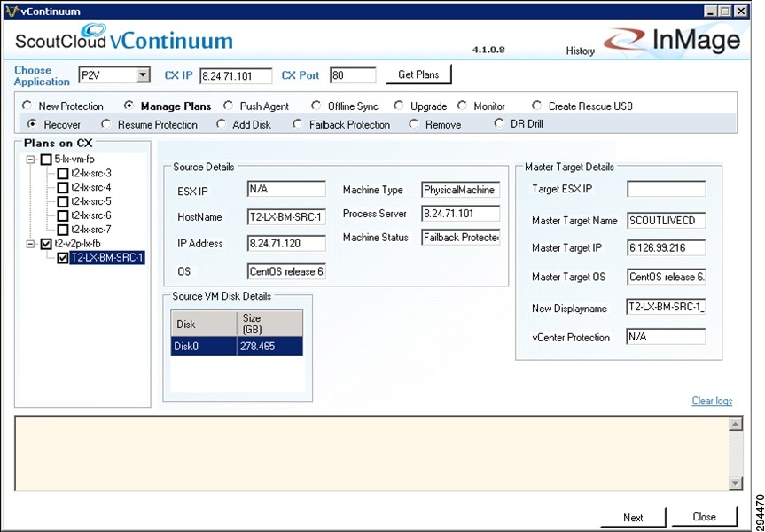
Task: Minimize the vContinuum window
Action: click(x=710, y=11)
